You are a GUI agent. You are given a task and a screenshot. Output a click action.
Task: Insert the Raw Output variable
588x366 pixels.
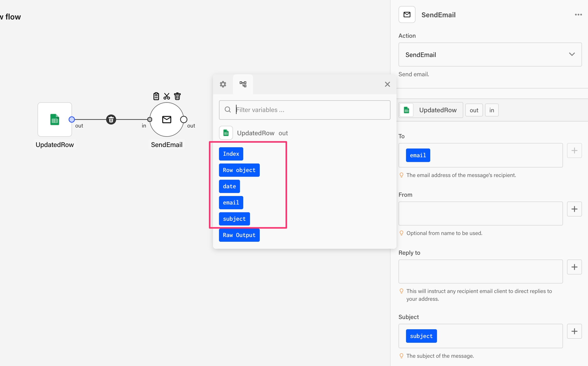click(x=239, y=235)
